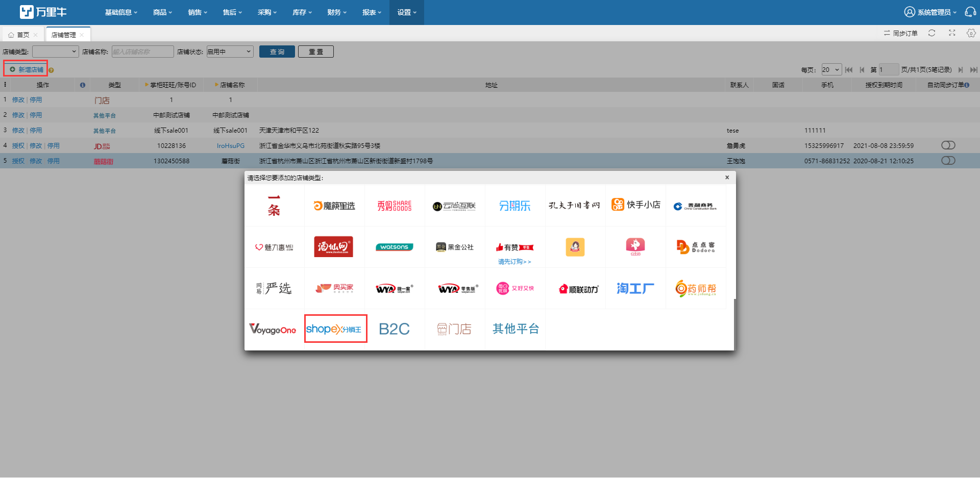
Task: Pick the B2C store type
Action: point(395,329)
